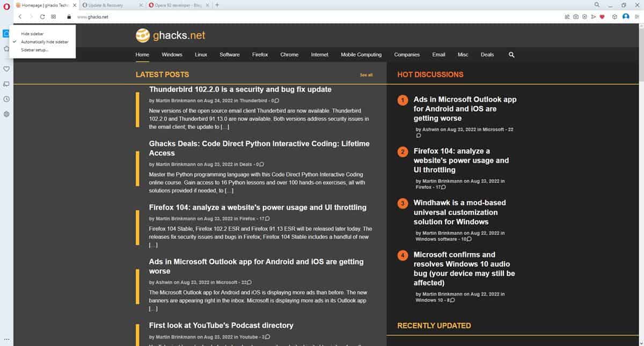Take a Snapshot using the camera toolbar icon

tap(575, 17)
